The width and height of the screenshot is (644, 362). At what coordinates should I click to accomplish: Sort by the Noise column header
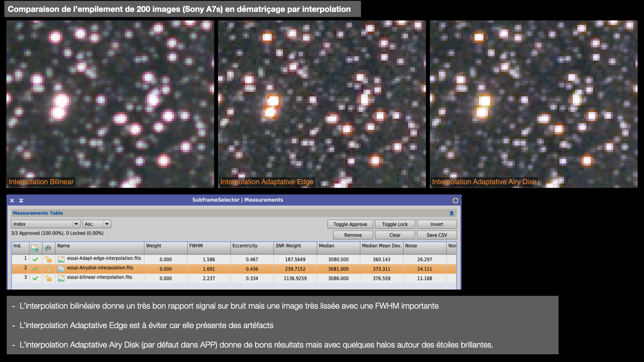425,248
